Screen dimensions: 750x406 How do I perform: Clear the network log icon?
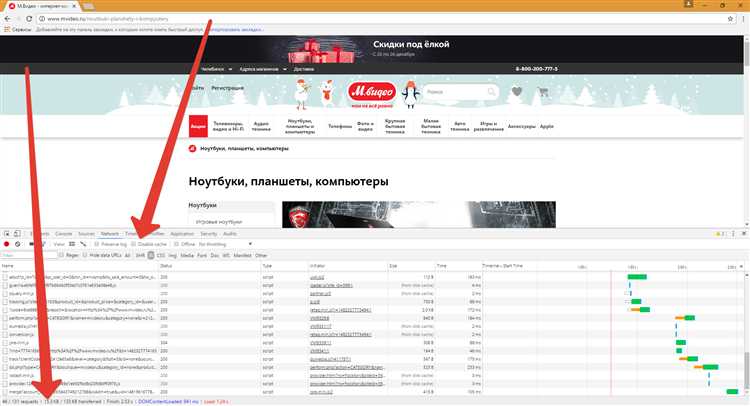click(x=18, y=244)
